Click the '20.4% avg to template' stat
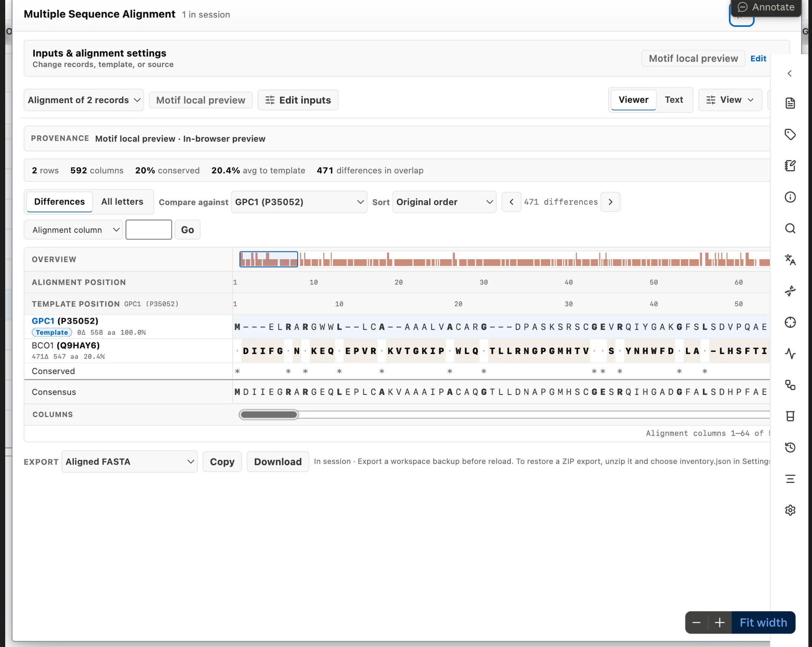This screenshot has height=647, width=812. [258, 171]
